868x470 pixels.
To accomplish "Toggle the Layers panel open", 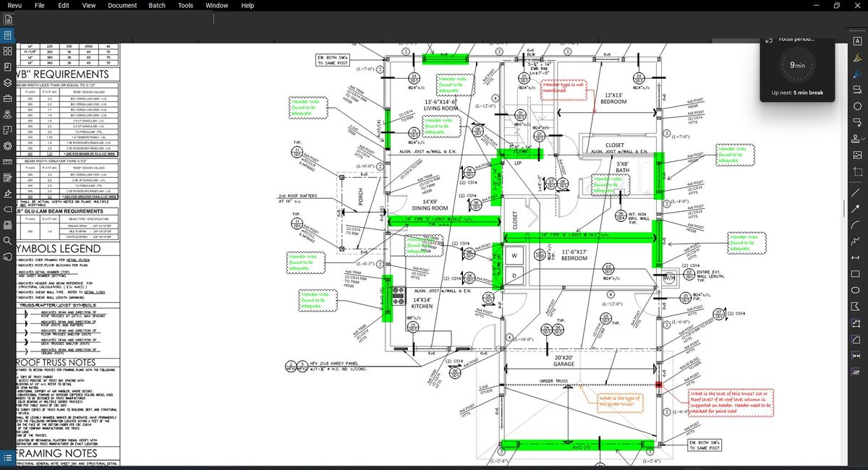I will [7, 83].
